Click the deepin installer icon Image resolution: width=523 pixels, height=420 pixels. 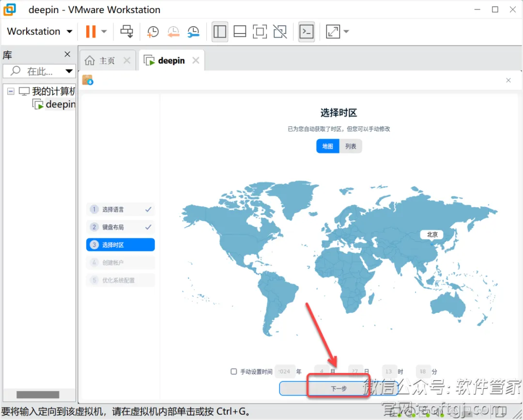(x=88, y=80)
